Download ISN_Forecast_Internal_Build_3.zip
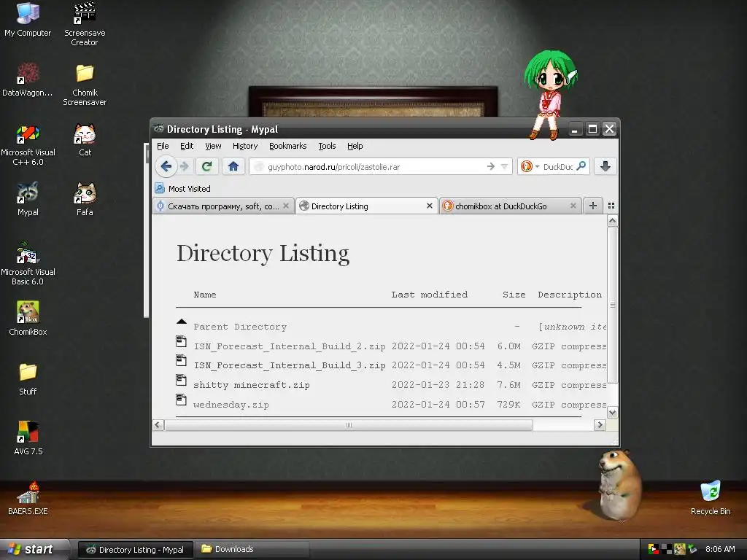Screen dimensions: 747x560 coord(289,365)
